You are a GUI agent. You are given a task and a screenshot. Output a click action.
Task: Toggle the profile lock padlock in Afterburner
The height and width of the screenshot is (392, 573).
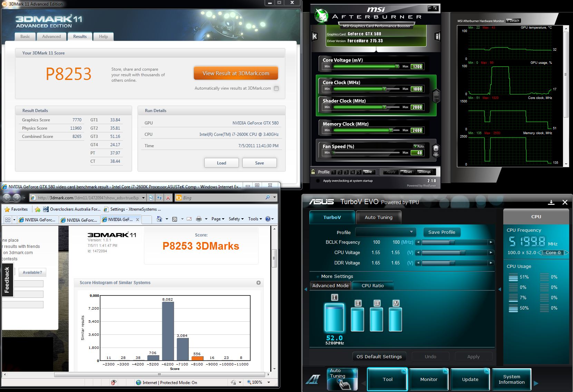point(313,172)
